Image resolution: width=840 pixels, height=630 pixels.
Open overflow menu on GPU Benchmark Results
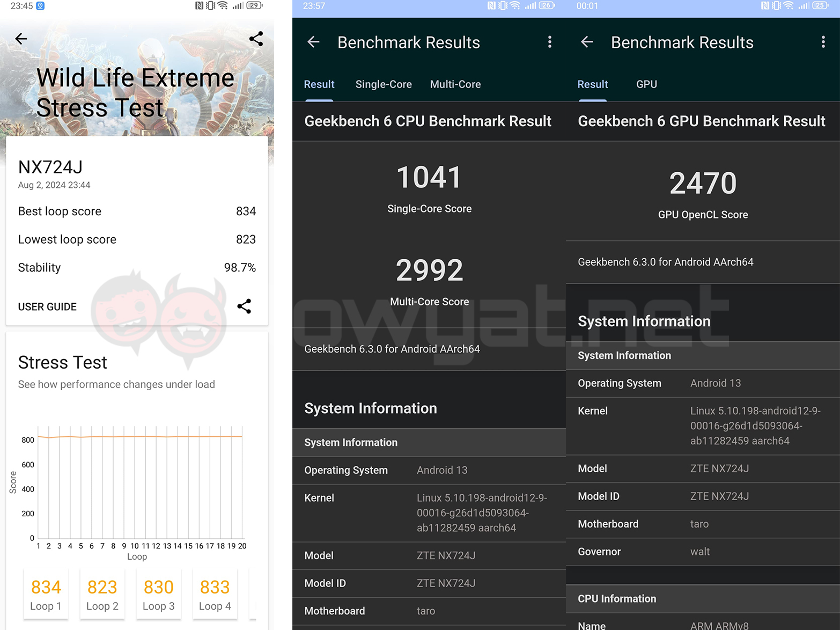823,42
